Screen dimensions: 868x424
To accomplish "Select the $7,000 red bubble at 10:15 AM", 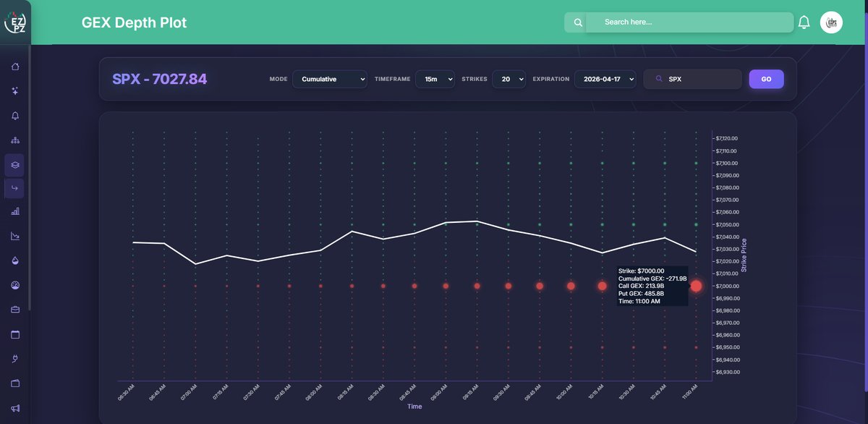I will [602, 286].
